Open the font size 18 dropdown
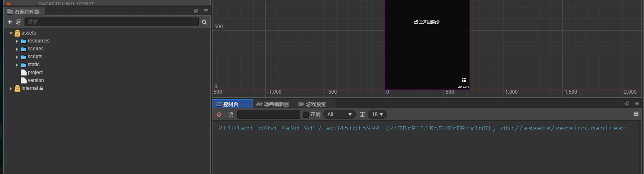 click(378, 114)
